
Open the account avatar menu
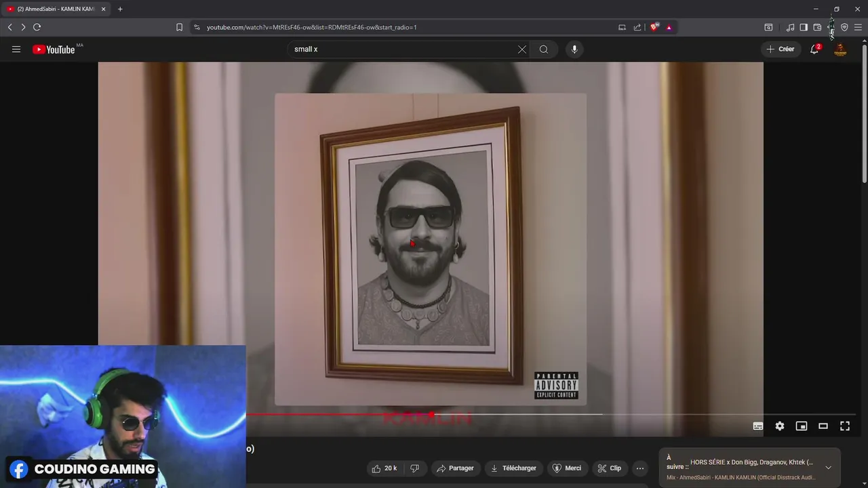pyautogui.click(x=840, y=49)
